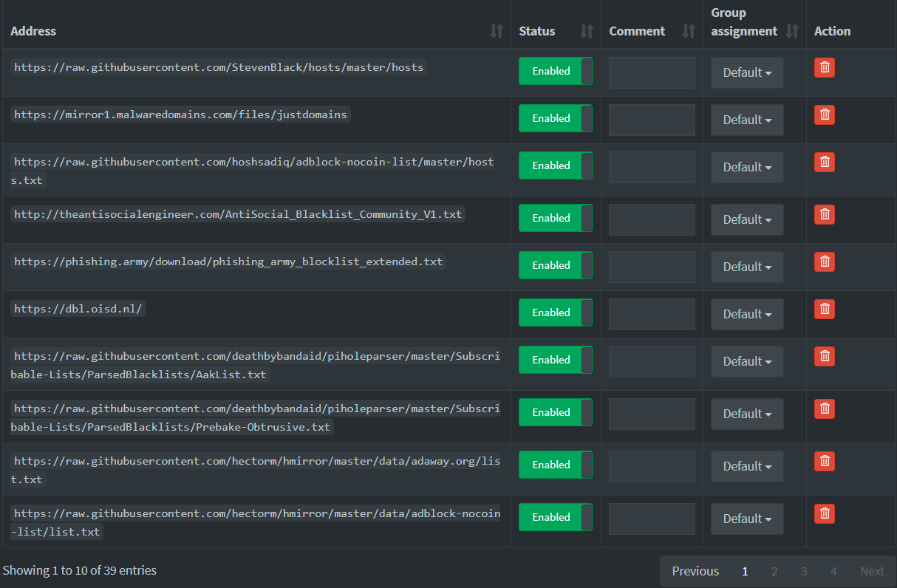Disable the dbl.oisd.nl list
The width and height of the screenshot is (897, 588).
click(556, 312)
